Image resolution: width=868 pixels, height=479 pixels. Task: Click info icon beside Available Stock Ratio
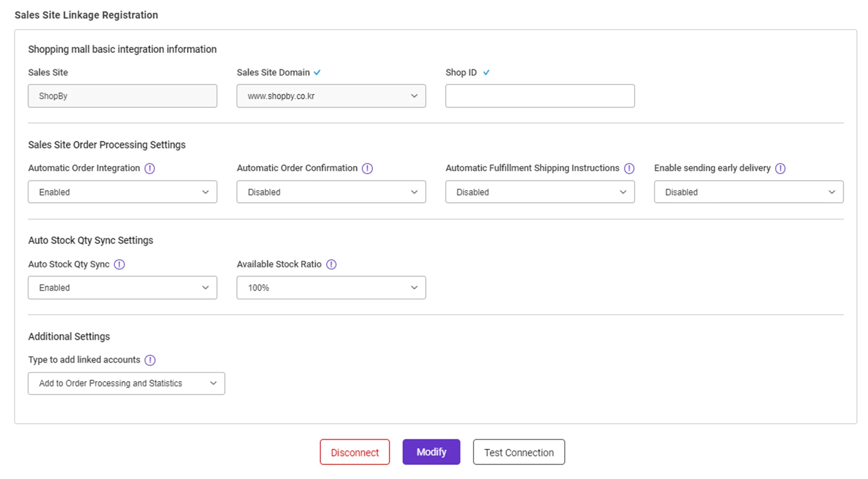(x=331, y=264)
